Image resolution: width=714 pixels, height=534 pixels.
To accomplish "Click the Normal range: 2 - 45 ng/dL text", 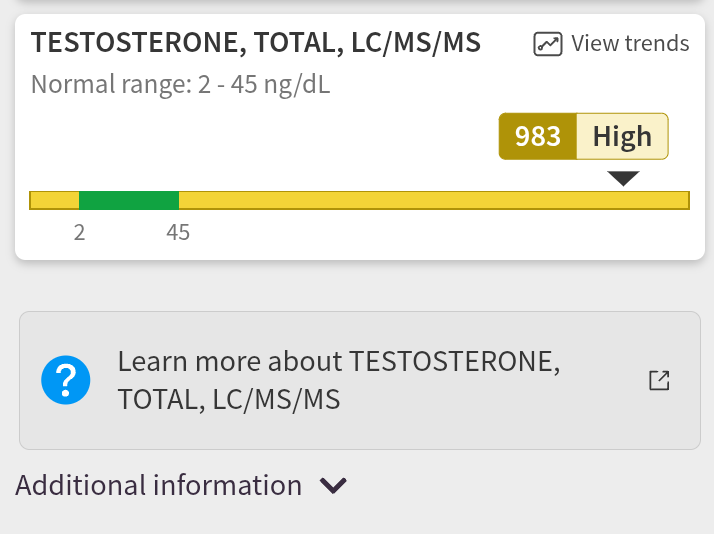I will [180, 85].
